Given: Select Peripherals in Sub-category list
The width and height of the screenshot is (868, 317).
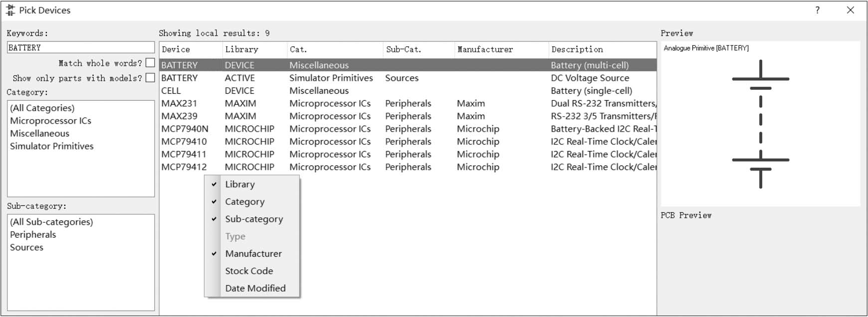Looking at the screenshot, I should 33,235.
